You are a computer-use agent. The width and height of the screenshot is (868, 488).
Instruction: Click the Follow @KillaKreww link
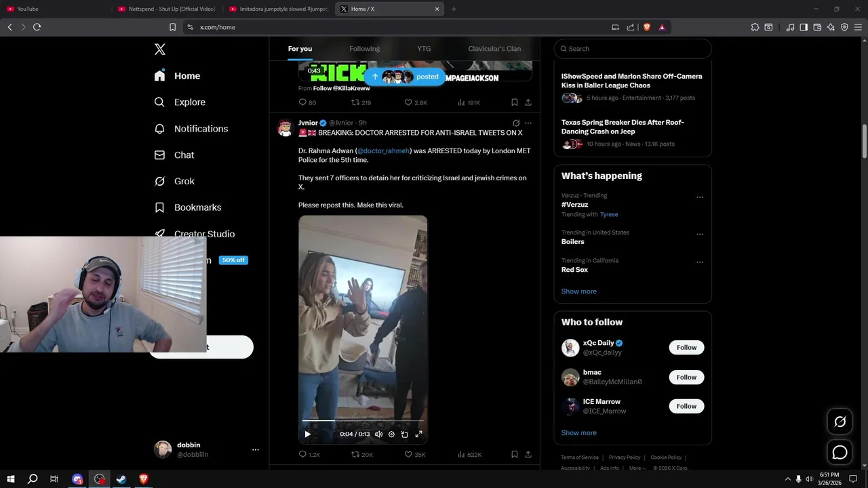coord(341,89)
